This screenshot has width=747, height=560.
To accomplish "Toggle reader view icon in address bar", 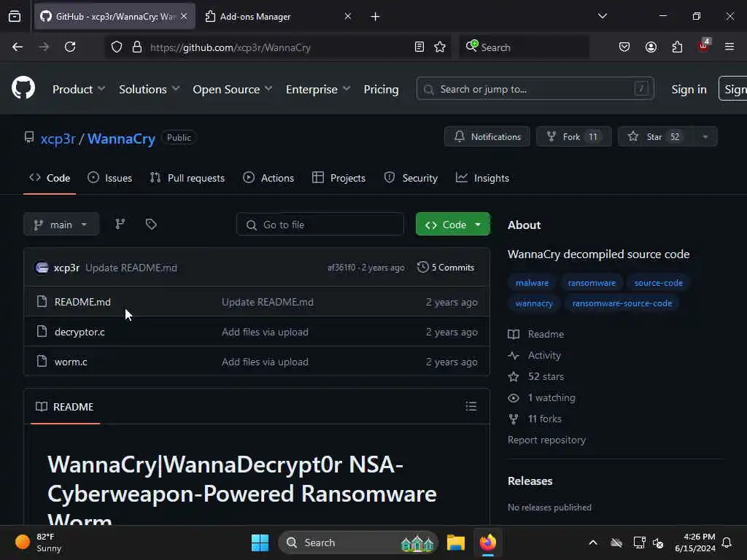I will [x=419, y=47].
